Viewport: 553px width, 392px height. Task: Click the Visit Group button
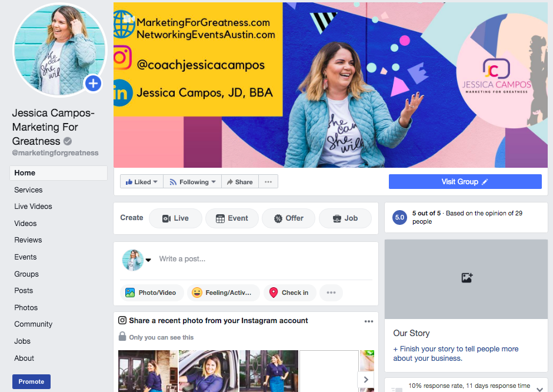(x=465, y=182)
